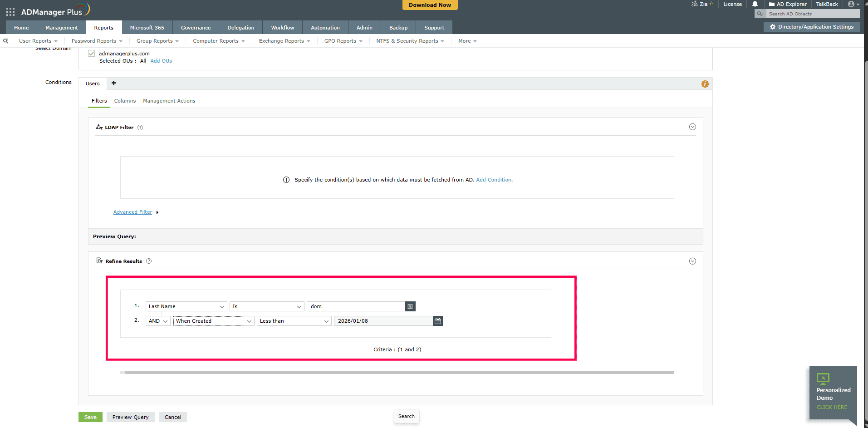Click the Search button

click(x=407, y=416)
